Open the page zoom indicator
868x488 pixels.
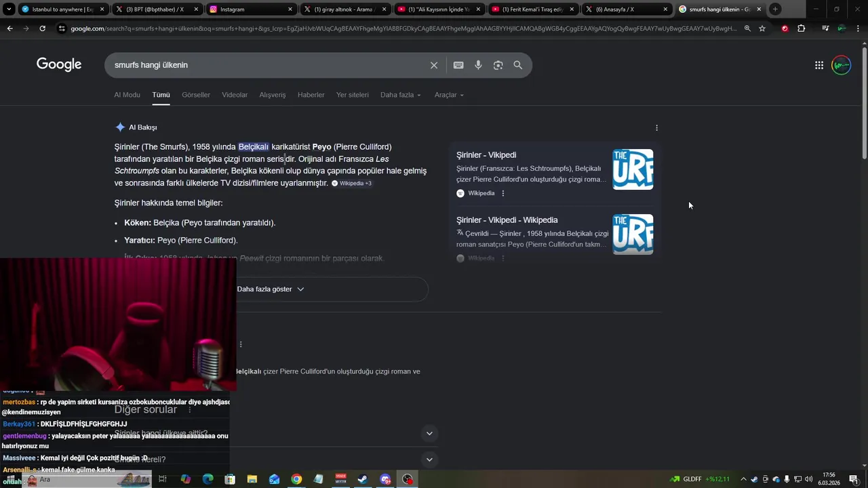(747, 28)
